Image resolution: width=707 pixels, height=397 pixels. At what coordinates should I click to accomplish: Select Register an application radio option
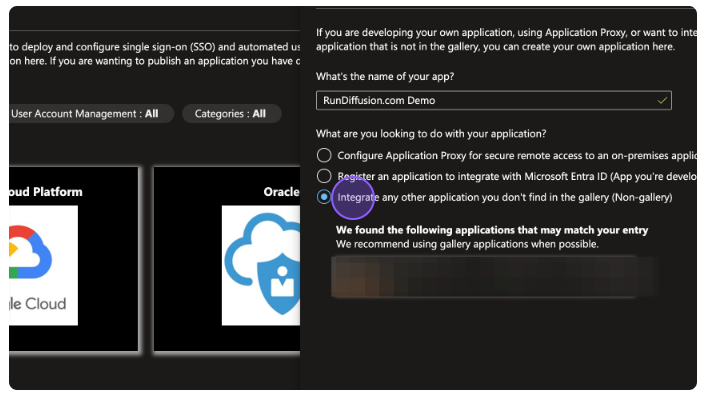[x=324, y=176]
